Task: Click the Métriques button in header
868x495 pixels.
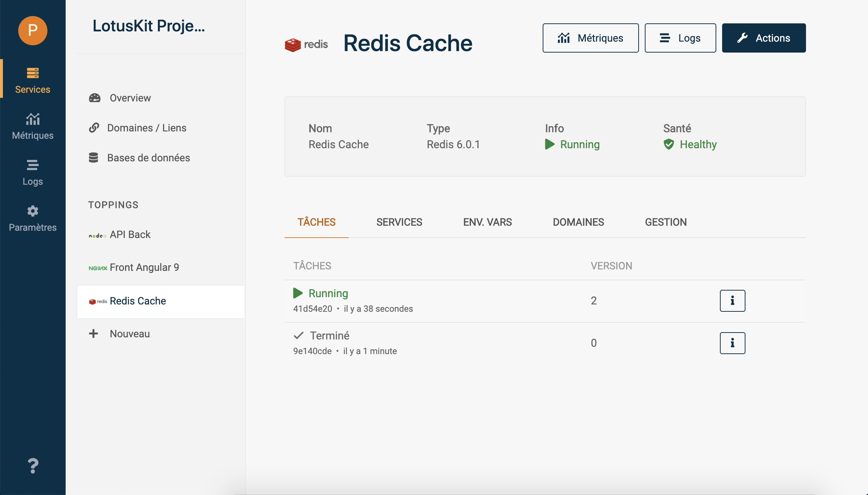Action: [x=590, y=38]
